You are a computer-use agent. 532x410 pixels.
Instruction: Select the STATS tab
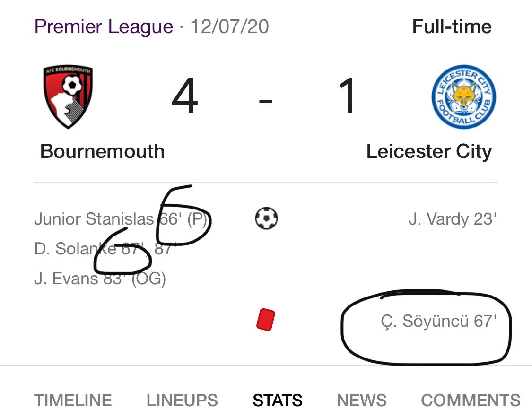point(278,400)
